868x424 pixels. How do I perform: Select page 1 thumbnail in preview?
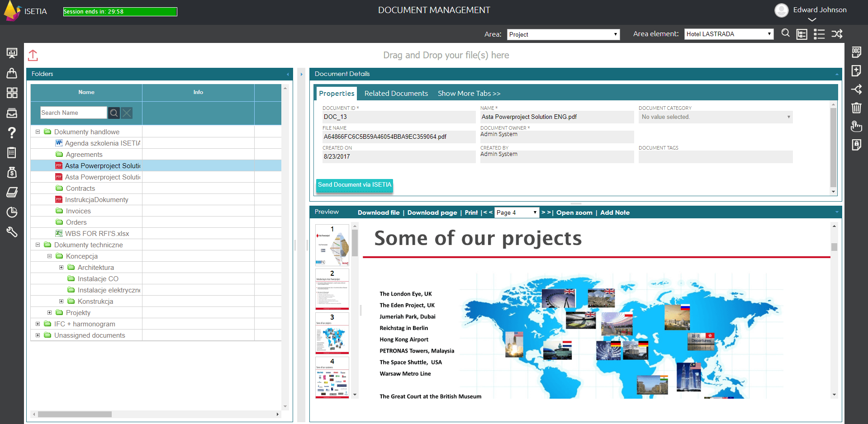click(332, 245)
